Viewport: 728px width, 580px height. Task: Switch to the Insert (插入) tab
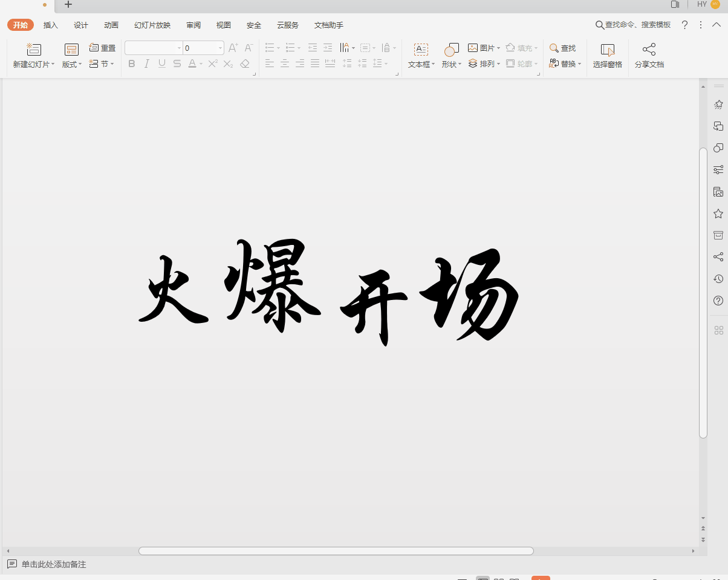[x=51, y=25]
